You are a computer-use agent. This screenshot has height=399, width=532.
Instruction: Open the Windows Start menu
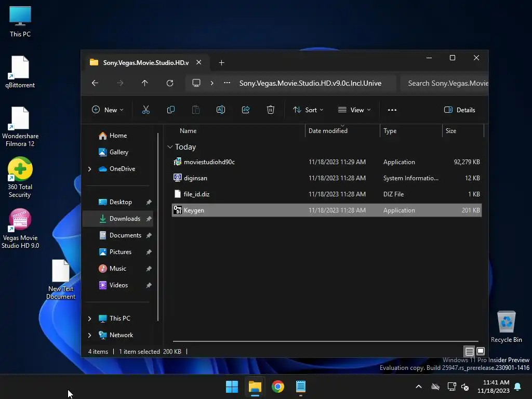point(232,387)
